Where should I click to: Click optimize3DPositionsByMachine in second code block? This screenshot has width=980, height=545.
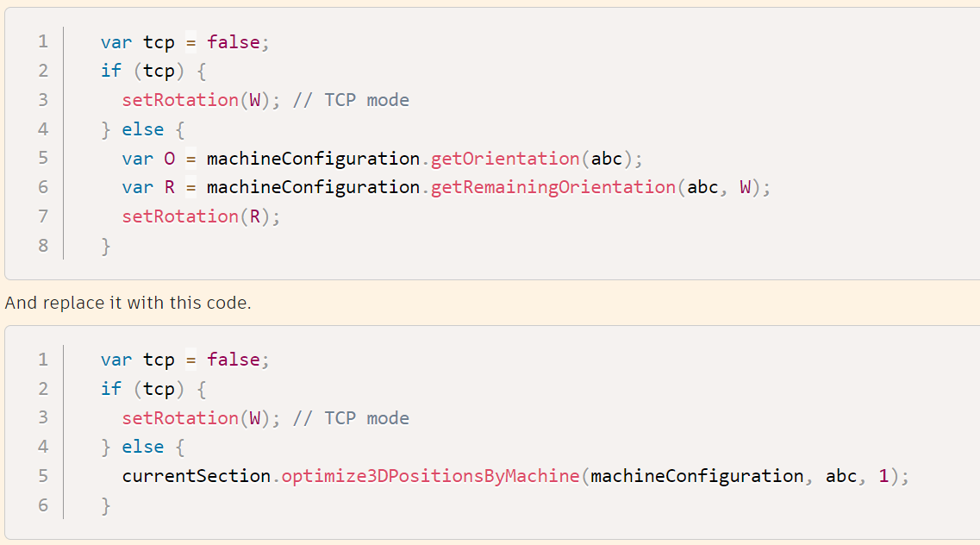[x=431, y=476]
